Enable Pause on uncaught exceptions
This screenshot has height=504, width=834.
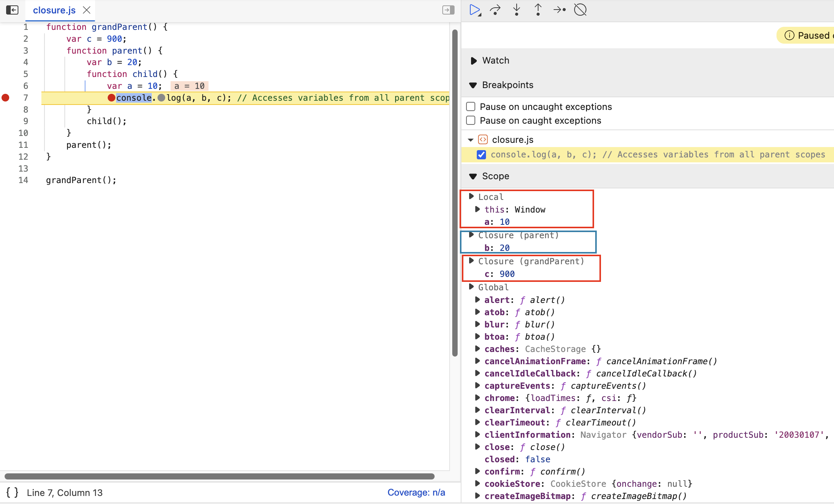[471, 106]
